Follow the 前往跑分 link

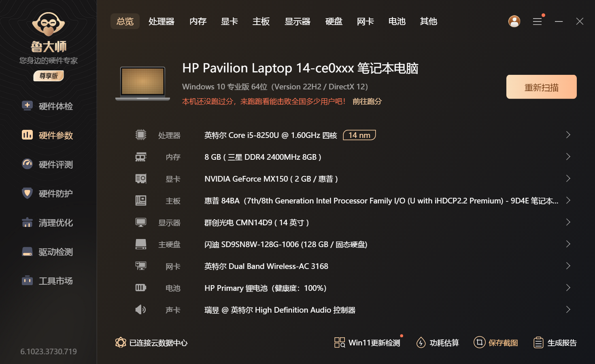pos(367,102)
